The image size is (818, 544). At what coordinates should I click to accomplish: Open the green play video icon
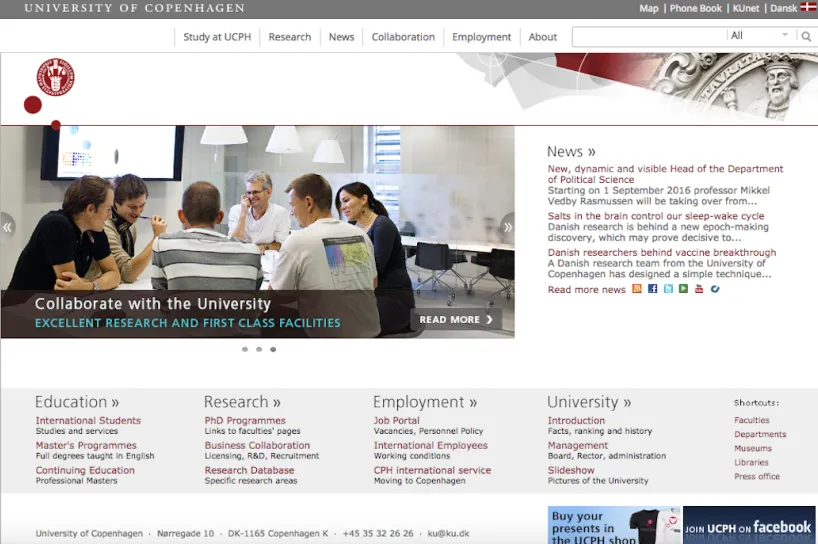(x=683, y=289)
